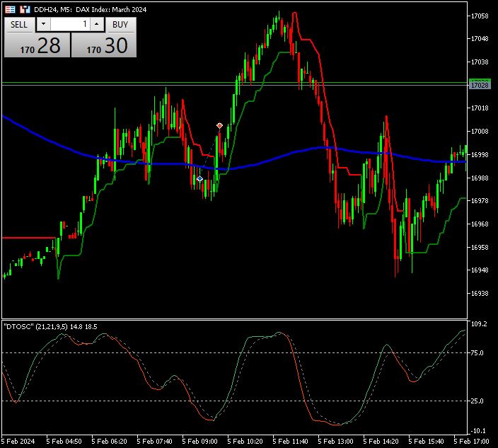Click the 109.2 oscillator scale label
This screenshot has width=498, height=448.
pos(479,324)
